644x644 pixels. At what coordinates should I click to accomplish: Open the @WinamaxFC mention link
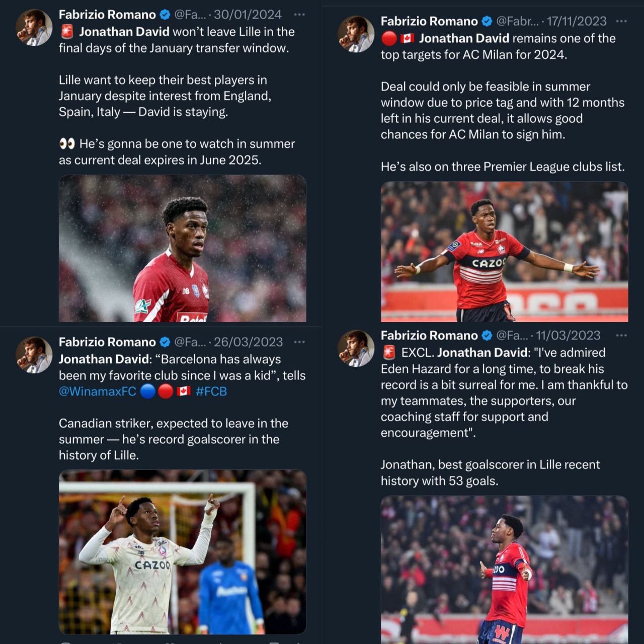pos(98,391)
